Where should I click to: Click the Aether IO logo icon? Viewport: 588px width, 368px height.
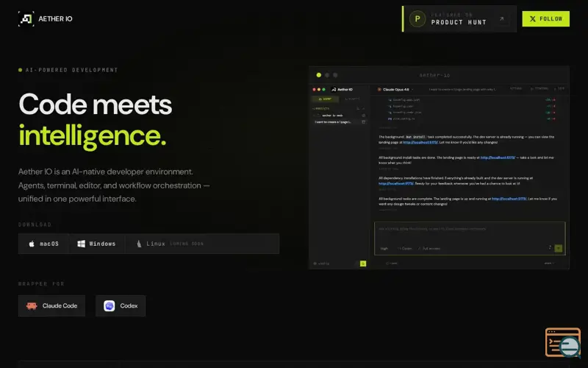point(26,19)
